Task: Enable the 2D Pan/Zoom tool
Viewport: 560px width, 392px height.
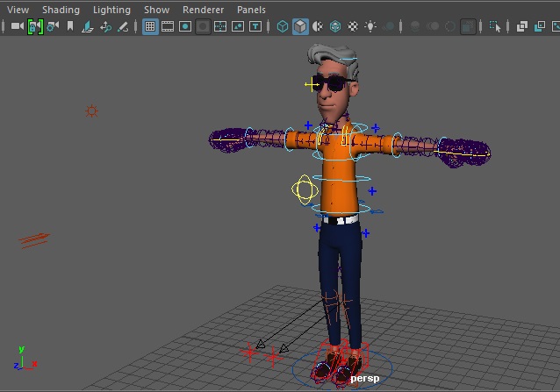Action: 105,27
